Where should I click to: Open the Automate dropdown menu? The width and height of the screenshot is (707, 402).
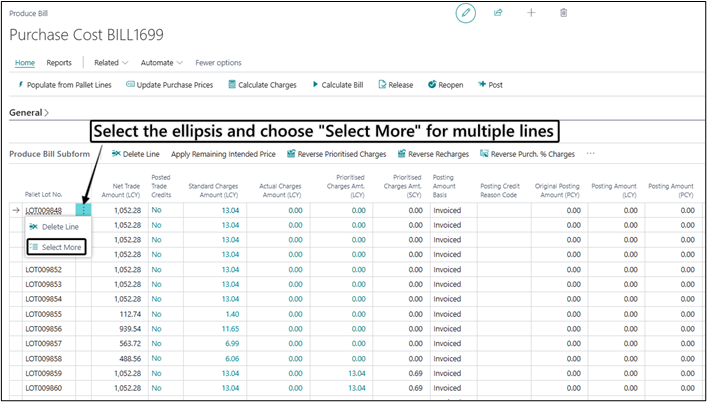pos(161,63)
